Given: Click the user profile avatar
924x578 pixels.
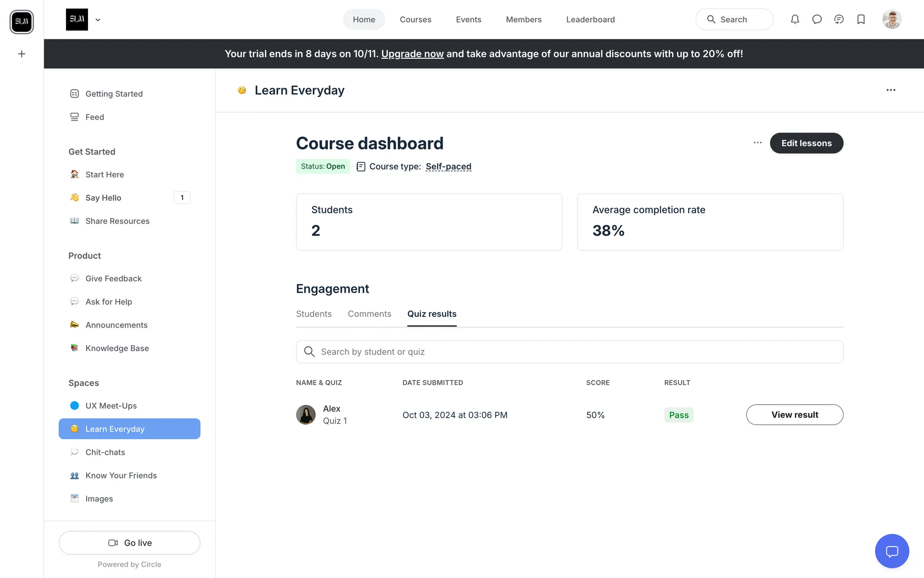Looking at the screenshot, I should point(892,19).
